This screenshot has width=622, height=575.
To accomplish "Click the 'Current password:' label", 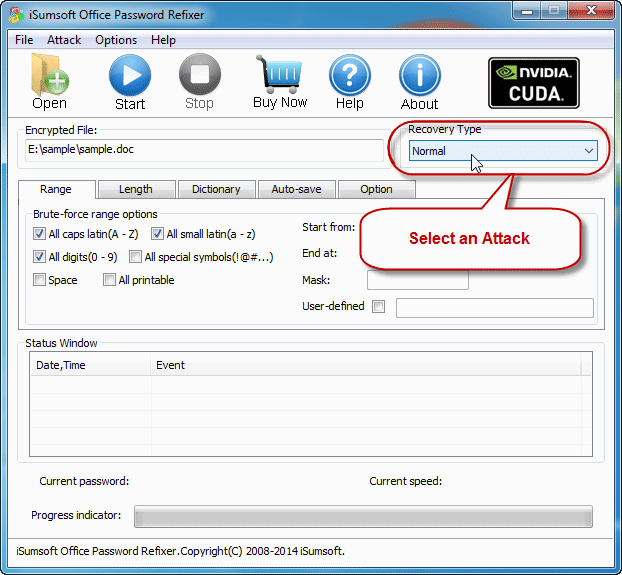I will click(x=84, y=481).
